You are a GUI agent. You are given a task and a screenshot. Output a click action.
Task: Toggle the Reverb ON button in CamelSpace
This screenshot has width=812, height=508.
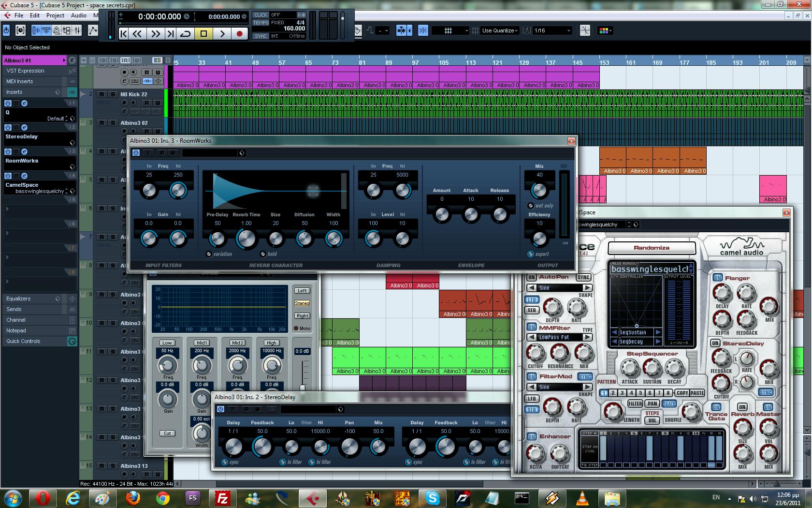pyautogui.click(x=742, y=407)
